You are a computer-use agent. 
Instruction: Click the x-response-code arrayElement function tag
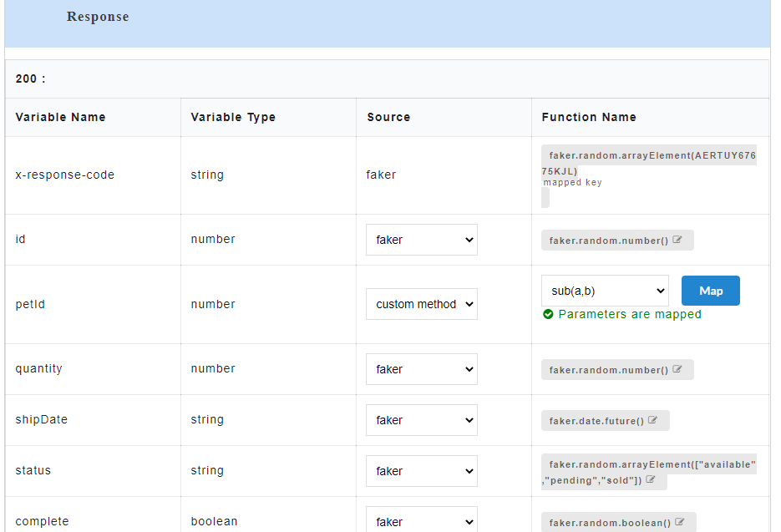tap(648, 163)
